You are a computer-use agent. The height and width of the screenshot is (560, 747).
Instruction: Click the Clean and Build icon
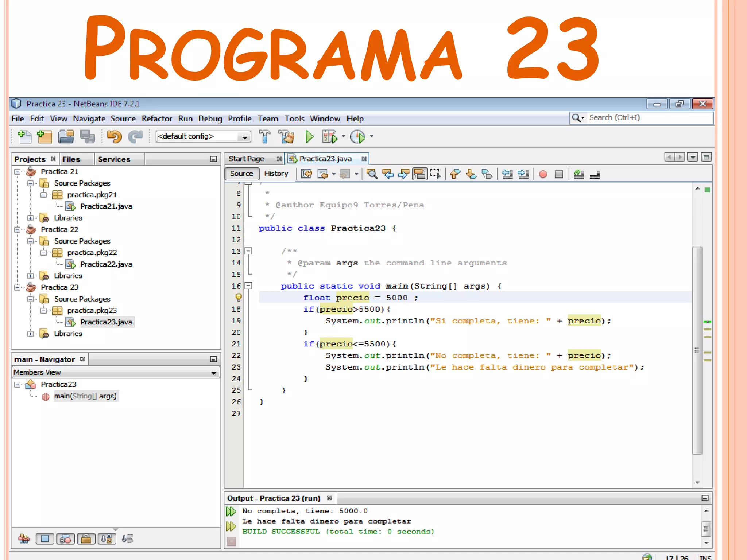tap(287, 137)
